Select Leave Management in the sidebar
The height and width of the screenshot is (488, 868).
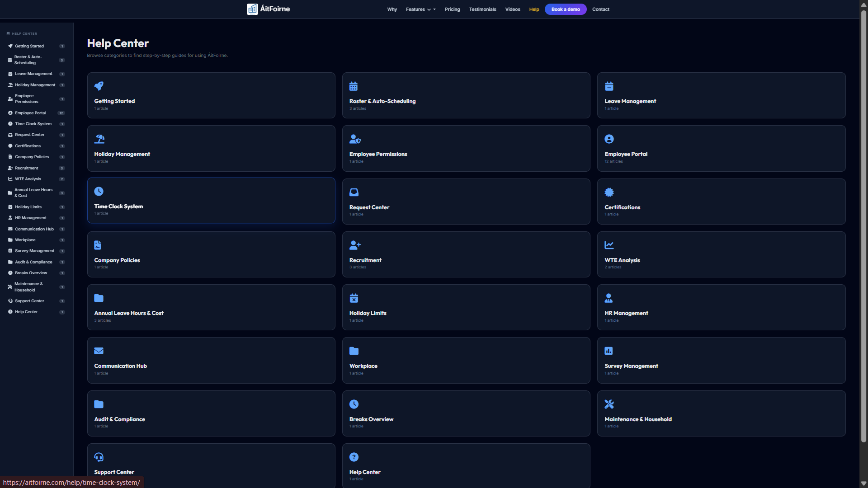[x=37, y=74]
